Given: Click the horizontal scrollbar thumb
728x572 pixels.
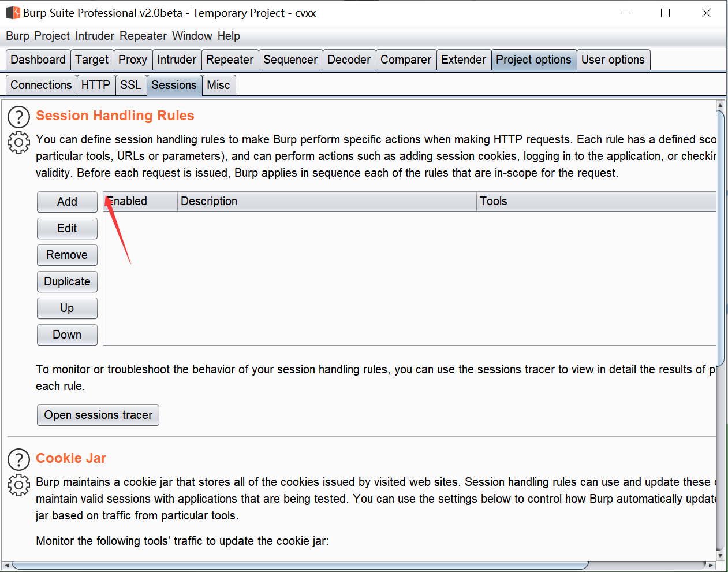Looking at the screenshot, I should point(300,564).
